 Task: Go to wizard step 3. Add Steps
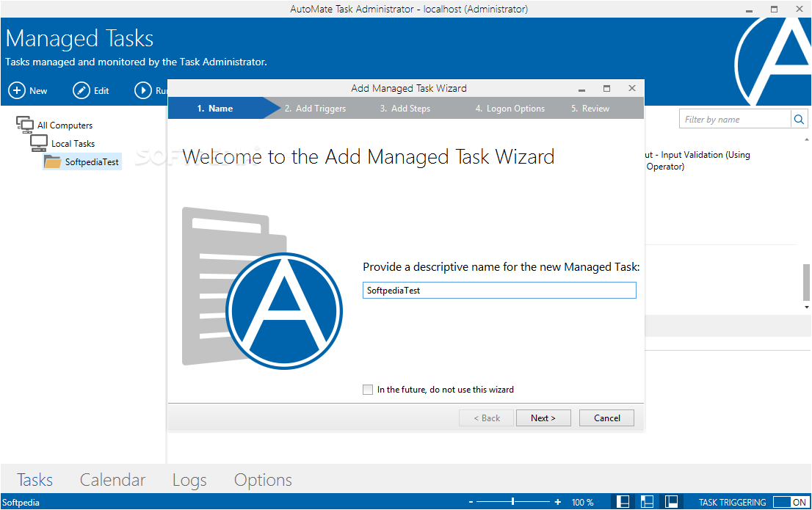(405, 108)
